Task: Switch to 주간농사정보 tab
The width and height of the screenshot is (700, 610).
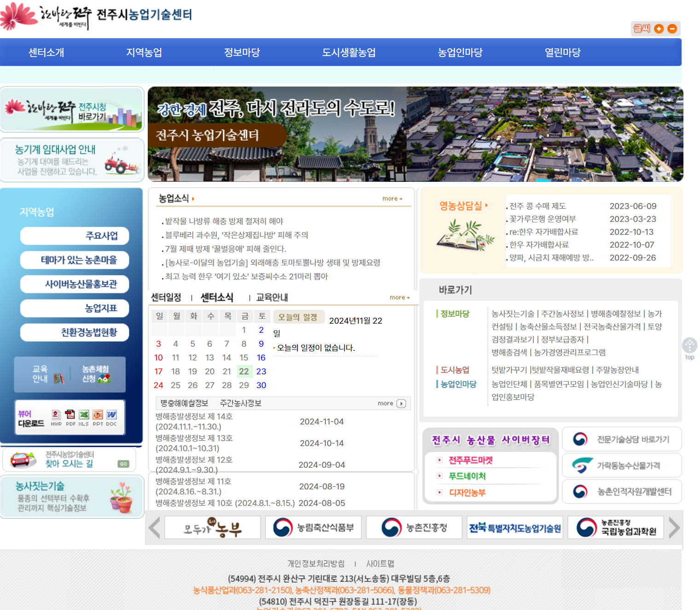Action: (x=241, y=403)
